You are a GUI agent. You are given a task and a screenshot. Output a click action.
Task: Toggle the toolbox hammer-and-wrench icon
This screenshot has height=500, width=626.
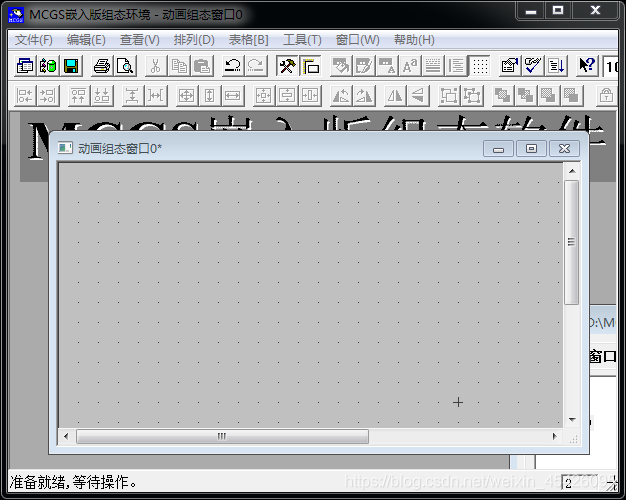pyautogui.click(x=287, y=66)
